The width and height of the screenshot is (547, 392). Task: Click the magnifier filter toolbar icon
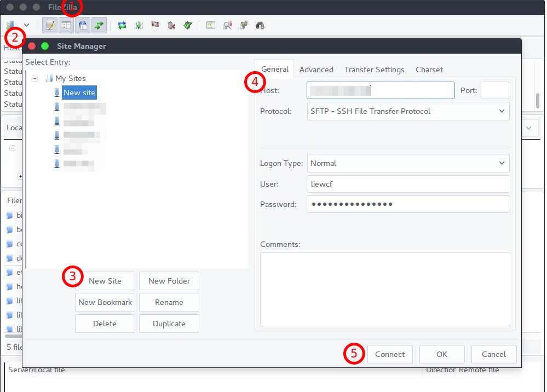coord(227,25)
